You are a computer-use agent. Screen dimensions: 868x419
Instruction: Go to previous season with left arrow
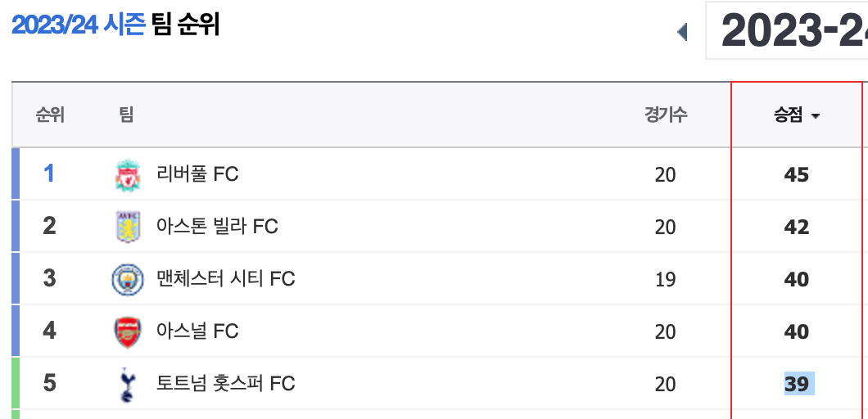682,32
